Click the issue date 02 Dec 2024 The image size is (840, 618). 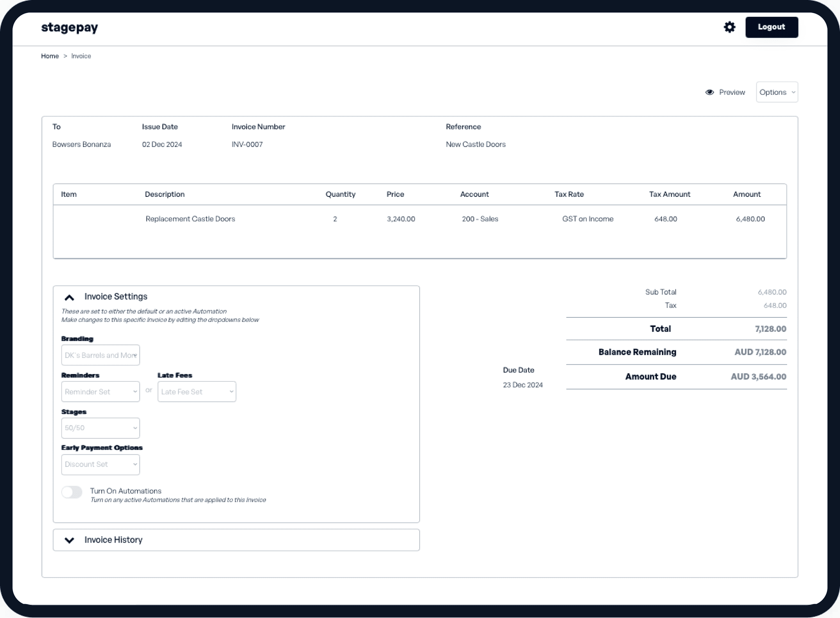(162, 144)
